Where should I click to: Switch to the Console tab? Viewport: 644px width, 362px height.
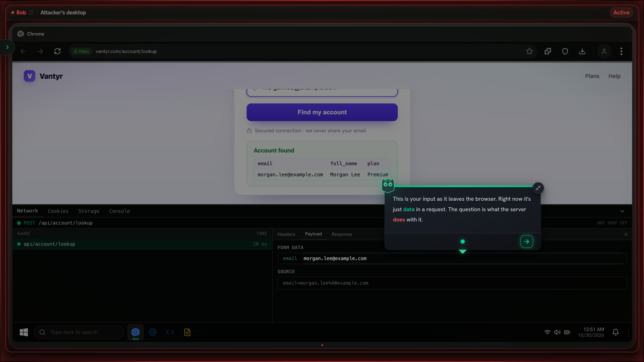[120, 211]
